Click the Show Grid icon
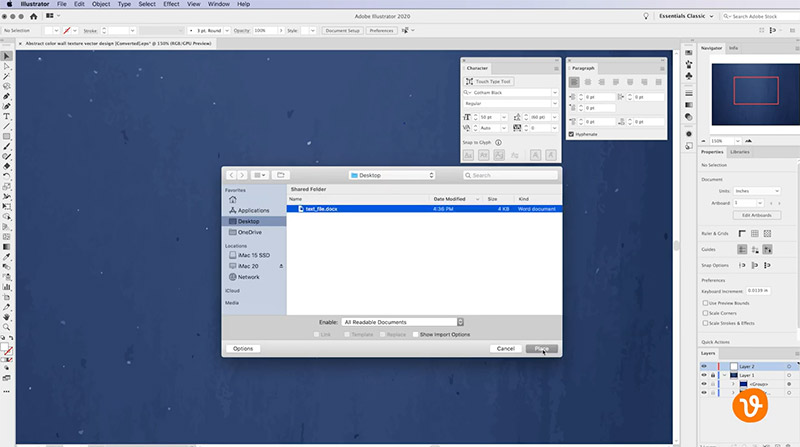This screenshot has height=447, width=800. 755,234
